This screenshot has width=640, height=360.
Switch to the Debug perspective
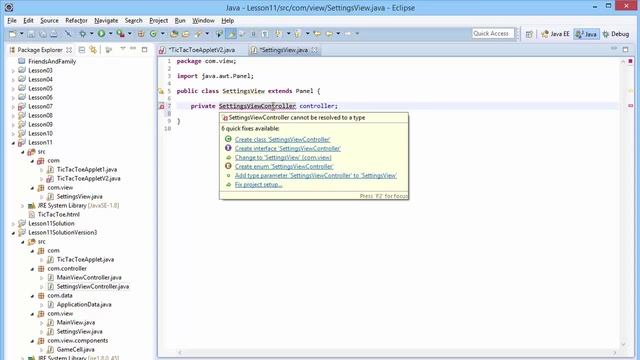[x=616, y=34]
